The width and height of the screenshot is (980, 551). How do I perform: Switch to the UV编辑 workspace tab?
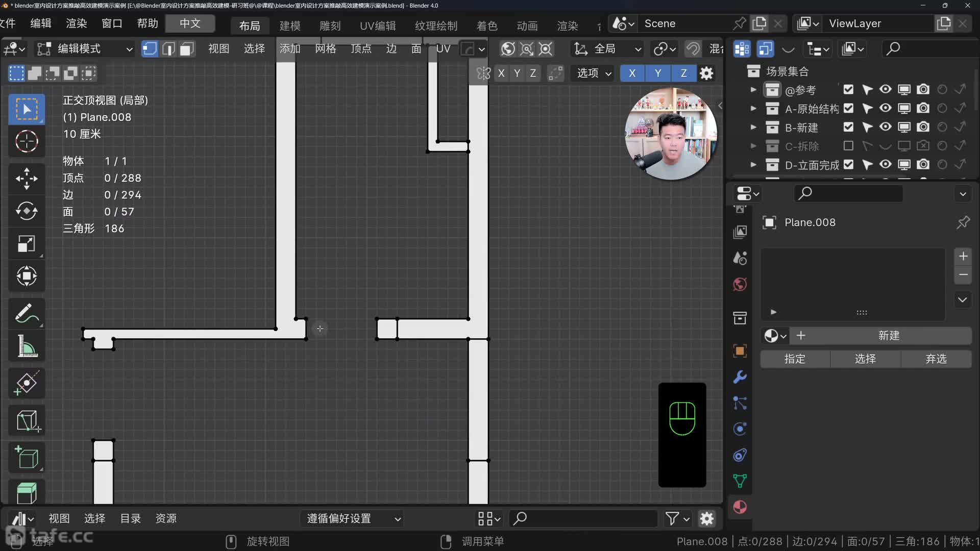tap(378, 26)
